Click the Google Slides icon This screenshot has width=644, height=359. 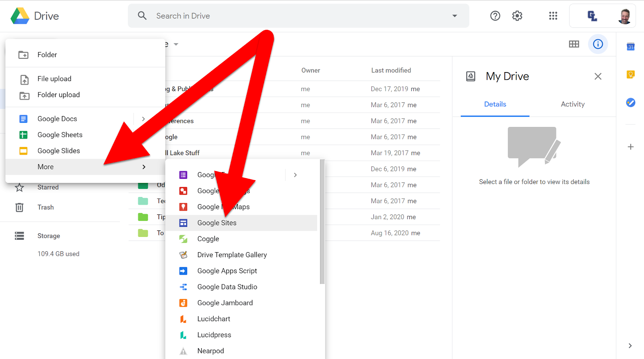tap(24, 151)
